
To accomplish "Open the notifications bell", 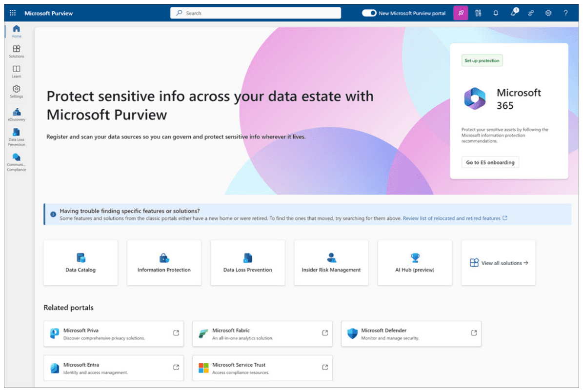I will [496, 13].
